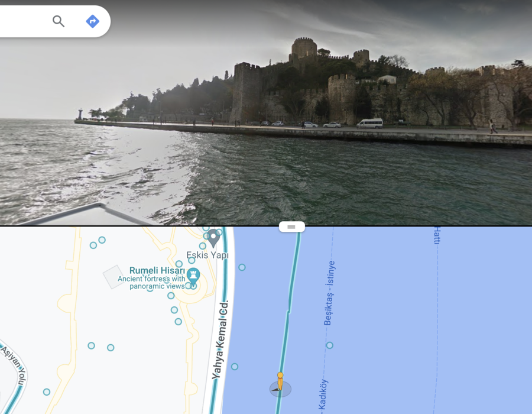
Task: Select the photo circle in water north of fortress
Action: coord(242,267)
